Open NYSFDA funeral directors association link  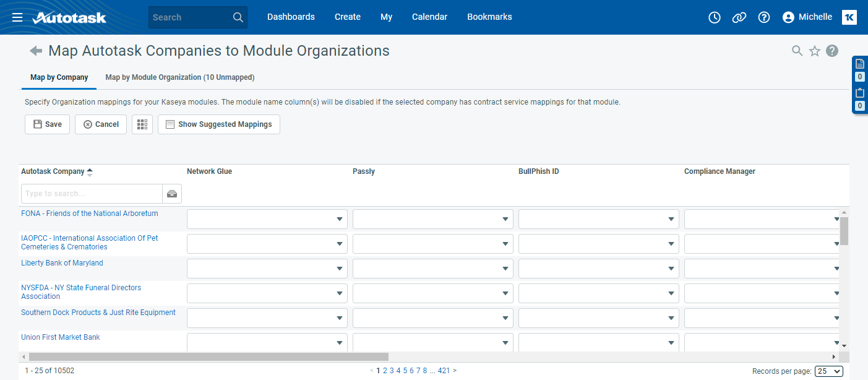pyautogui.click(x=81, y=292)
